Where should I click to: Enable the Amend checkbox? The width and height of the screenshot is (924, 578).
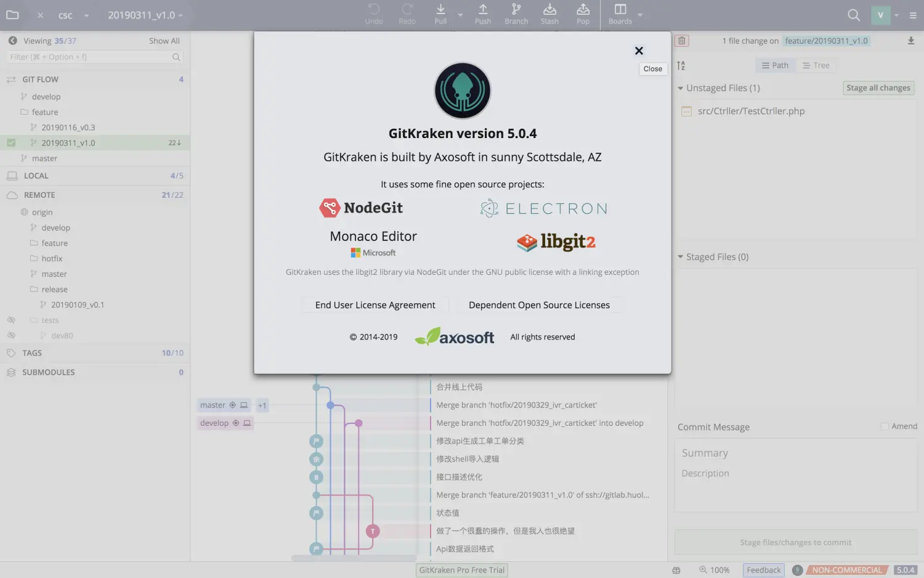885,426
